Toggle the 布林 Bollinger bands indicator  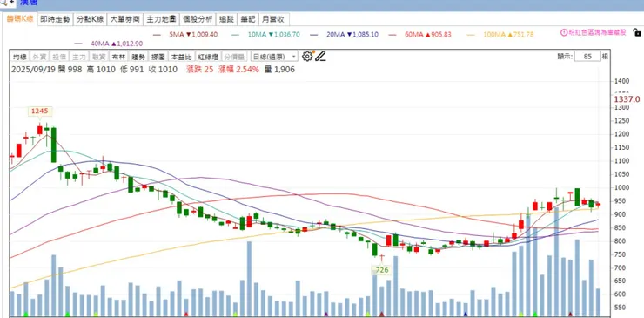click(x=117, y=57)
